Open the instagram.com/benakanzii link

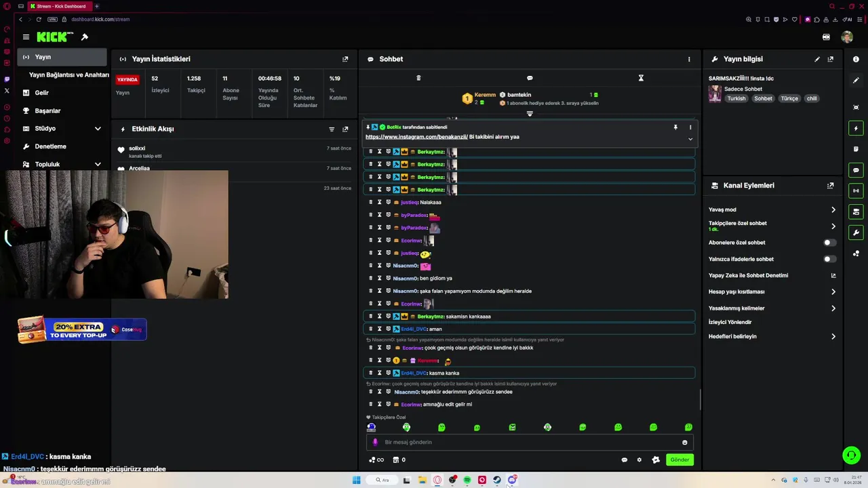tap(416, 137)
